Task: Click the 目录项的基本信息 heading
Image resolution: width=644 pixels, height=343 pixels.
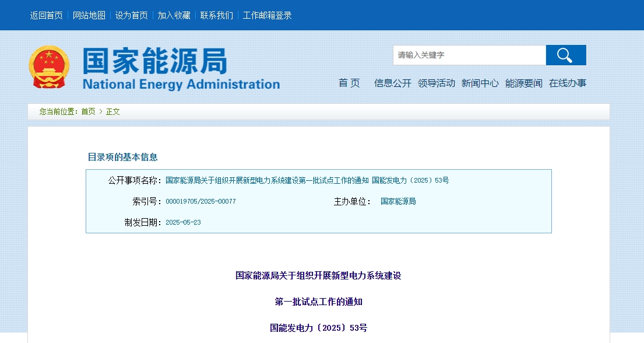Action: click(123, 157)
